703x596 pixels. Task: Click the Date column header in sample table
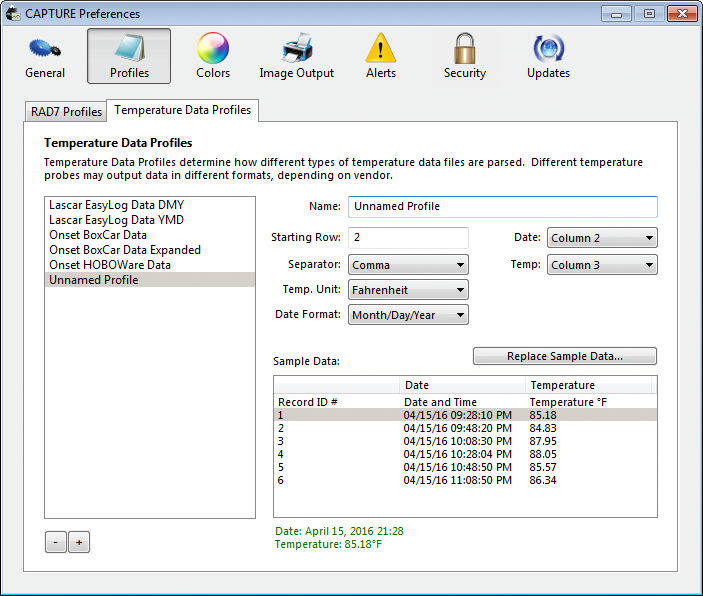coord(462,385)
